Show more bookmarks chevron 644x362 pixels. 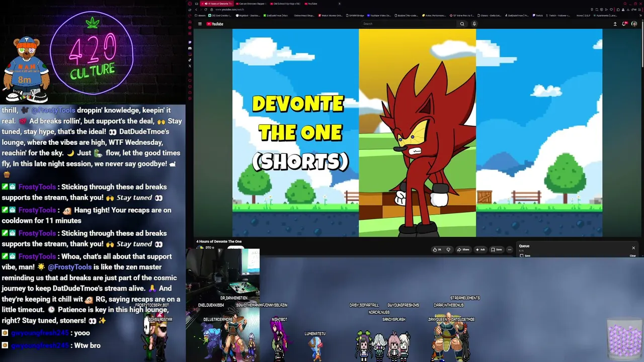(x=640, y=16)
